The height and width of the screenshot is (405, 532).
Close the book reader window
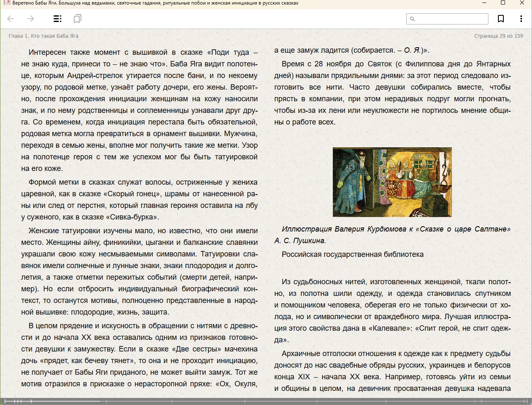522,3
